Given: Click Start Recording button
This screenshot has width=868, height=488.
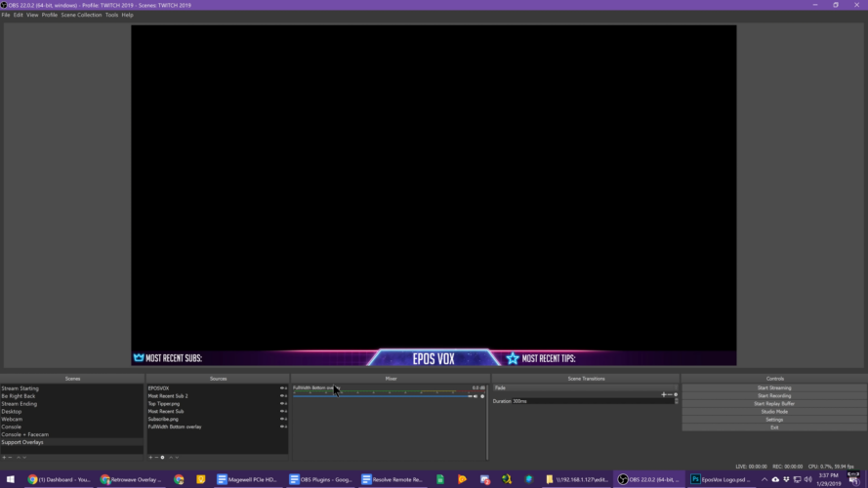Looking at the screenshot, I should pos(774,395).
